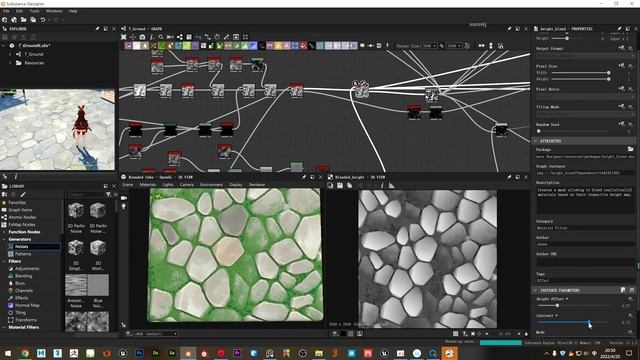Click the info icon in 2D view toolbar
This screenshot has width=640, height=360.
(382, 185)
